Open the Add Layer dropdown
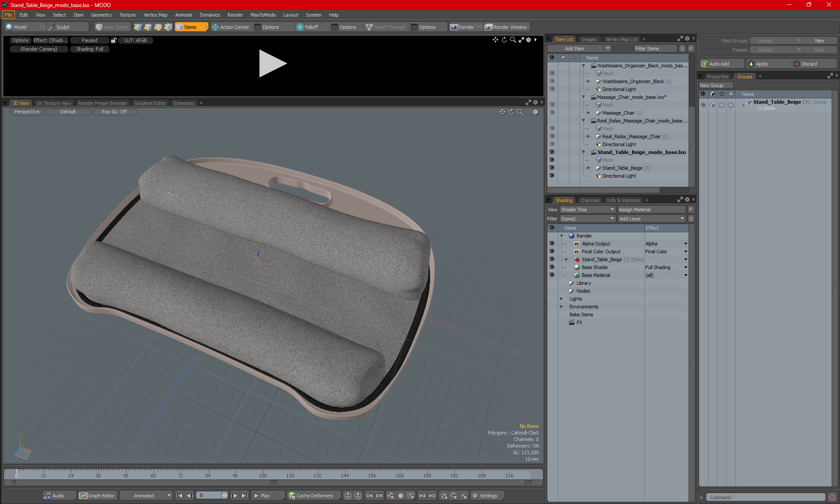Viewport: 840px width, 504px height. click(x=651, y=219)
